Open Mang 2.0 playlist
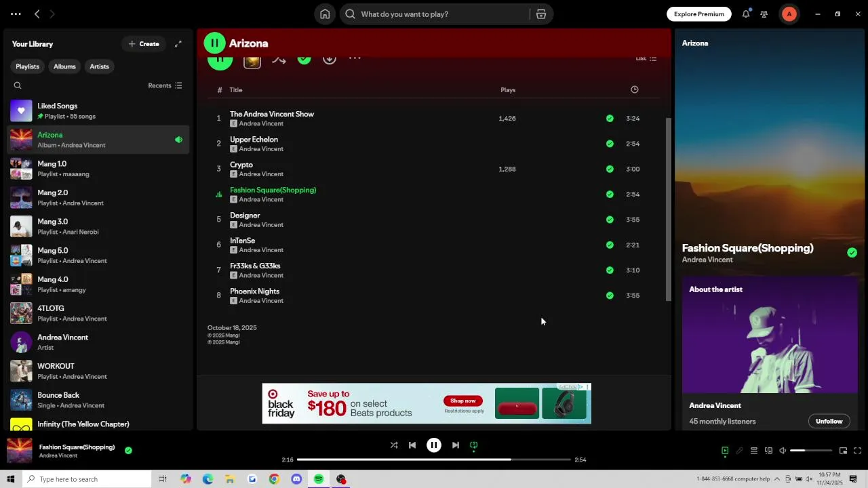Screen dimensions: 868x488 [98, 198]
